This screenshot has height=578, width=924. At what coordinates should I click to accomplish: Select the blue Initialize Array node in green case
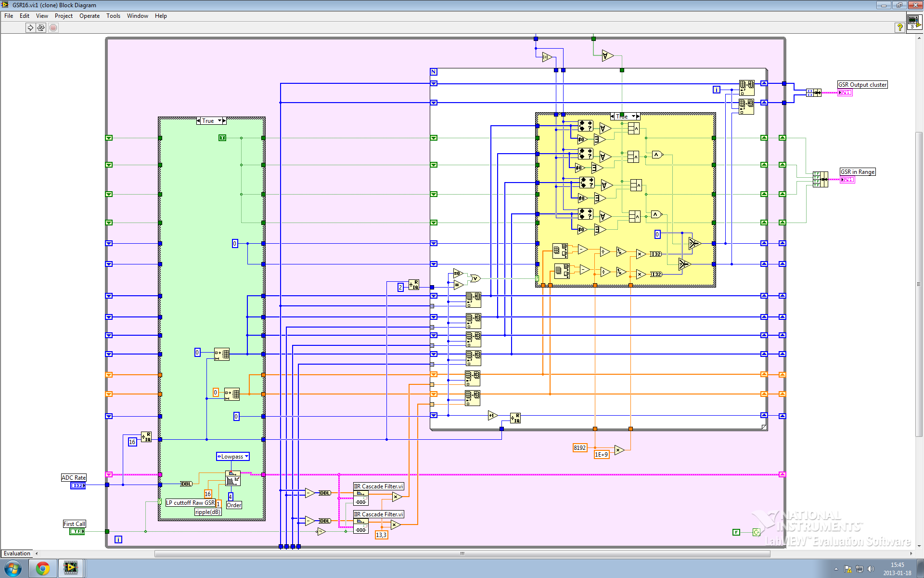(222, 354)
